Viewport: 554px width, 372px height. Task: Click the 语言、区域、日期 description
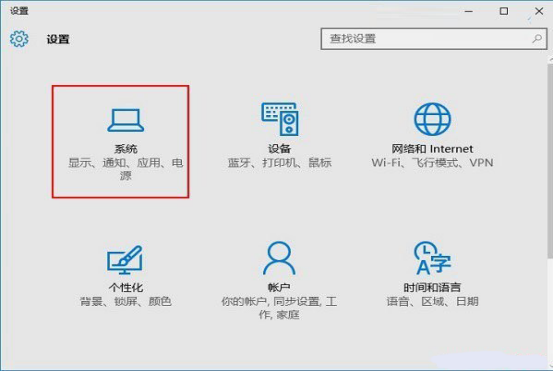click(432, 301)
